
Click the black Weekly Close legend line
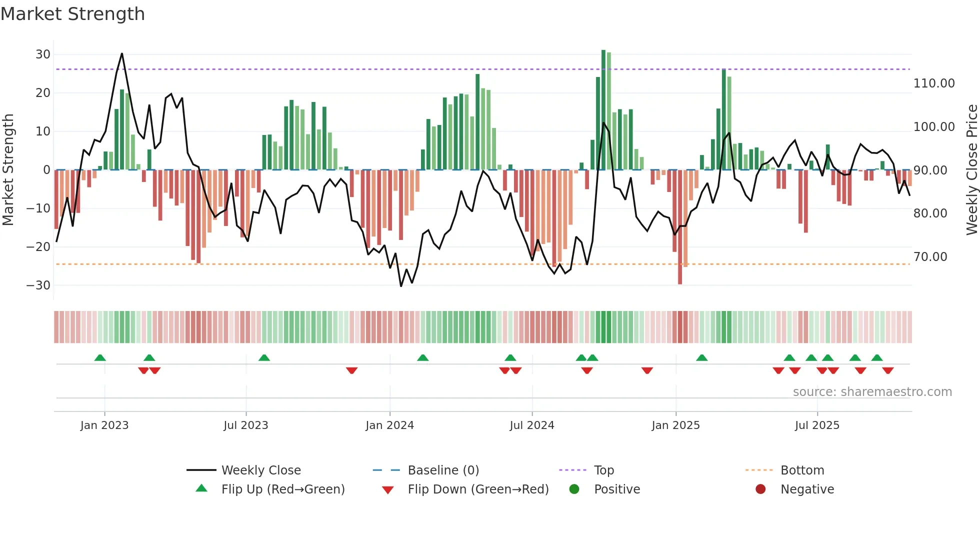(x=201, y=470)
